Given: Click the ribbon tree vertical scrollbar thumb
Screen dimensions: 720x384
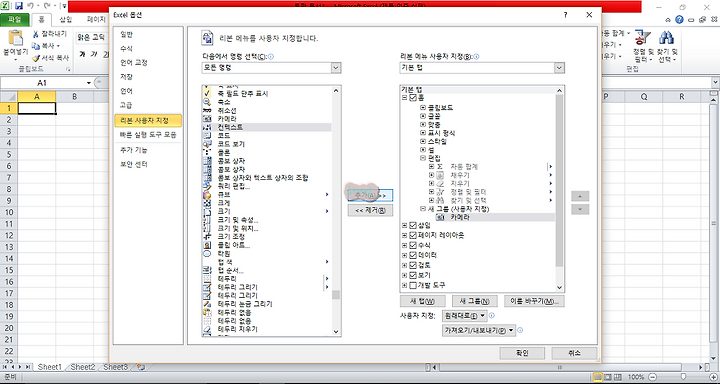Looking at the screenshot, I should [559, 181].
